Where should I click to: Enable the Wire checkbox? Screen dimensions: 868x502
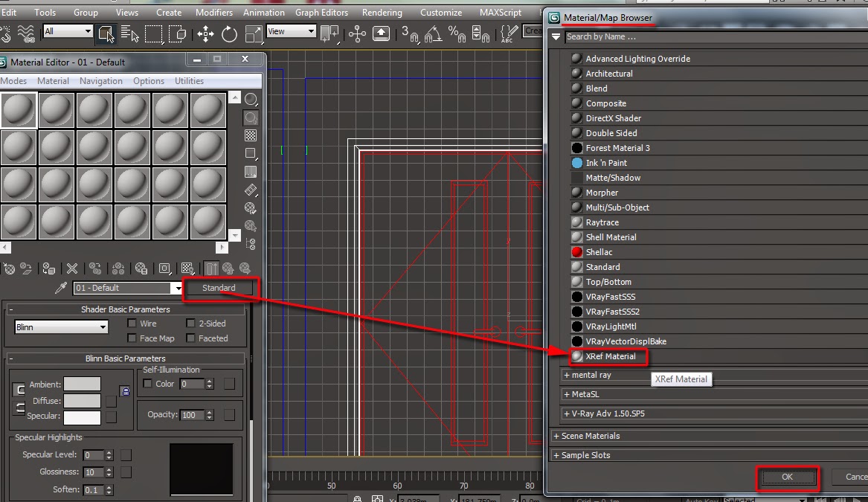pyautogui.click(x=132, y=324)
